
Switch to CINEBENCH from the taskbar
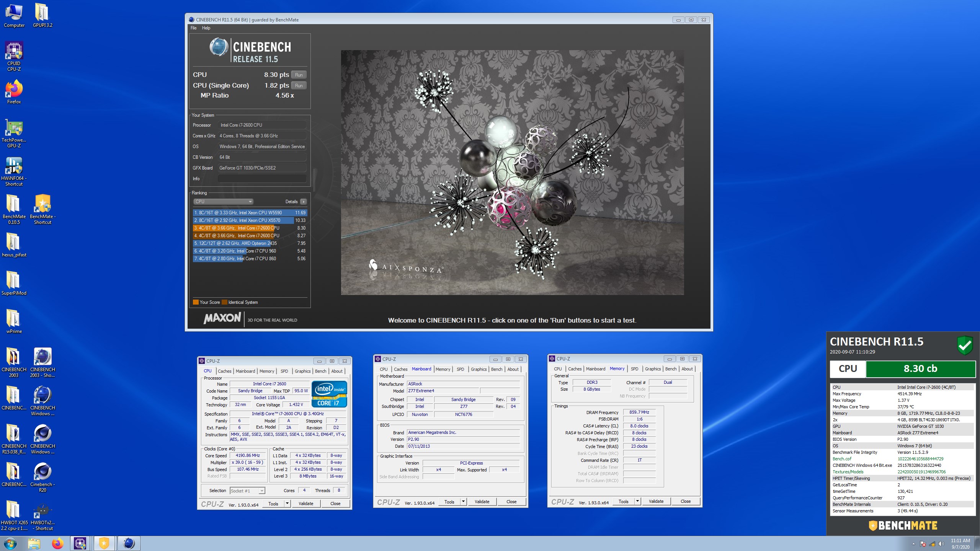pyautogui.click(x=129, y=543)
